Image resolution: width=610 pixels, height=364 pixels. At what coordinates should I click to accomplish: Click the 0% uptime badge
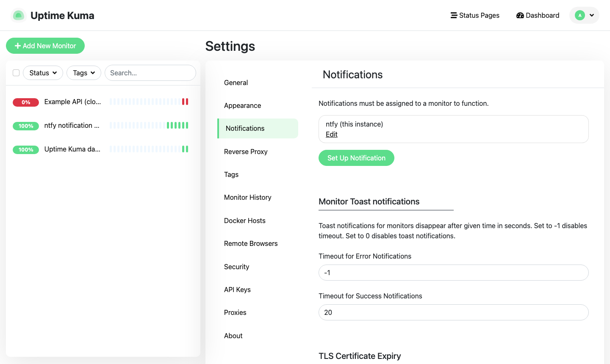point(26,102)
